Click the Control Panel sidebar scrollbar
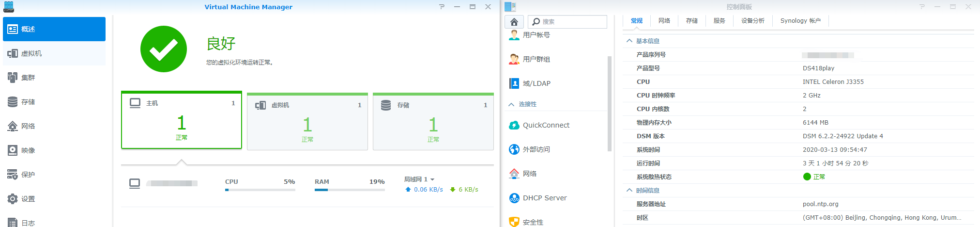The width and height of the screenshot is (980, 227). pyautogui.click(x=610, y=104)
